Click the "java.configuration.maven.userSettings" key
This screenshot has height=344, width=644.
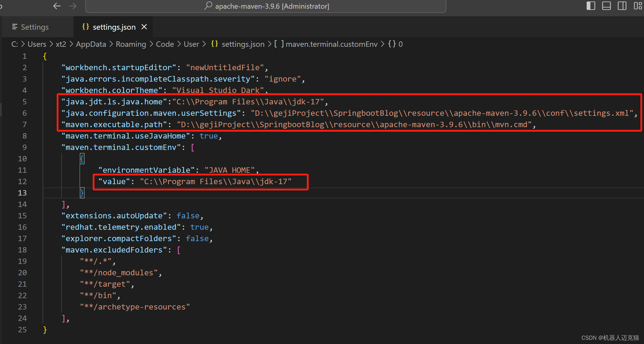[x=151, y=113]
